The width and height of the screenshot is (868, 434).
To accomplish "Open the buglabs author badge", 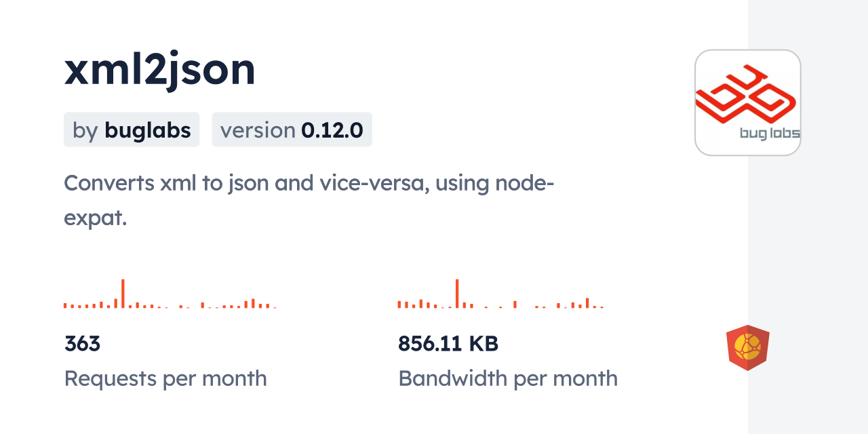I will click(x=132, y=130).
